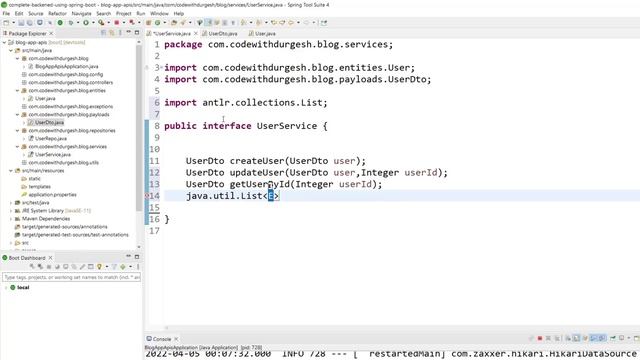Select application.properties file
640x360 pixels.
pyautogui.click(x=49, y=195)
